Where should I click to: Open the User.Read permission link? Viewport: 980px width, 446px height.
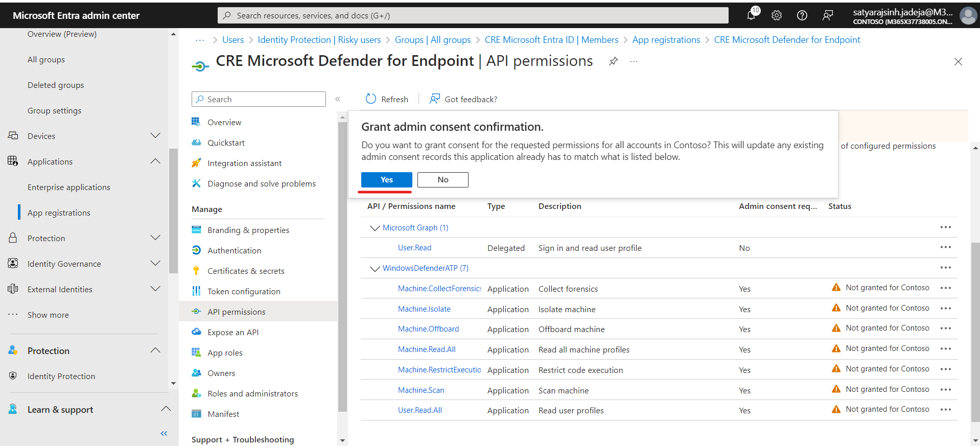click(x=414, y=248)
